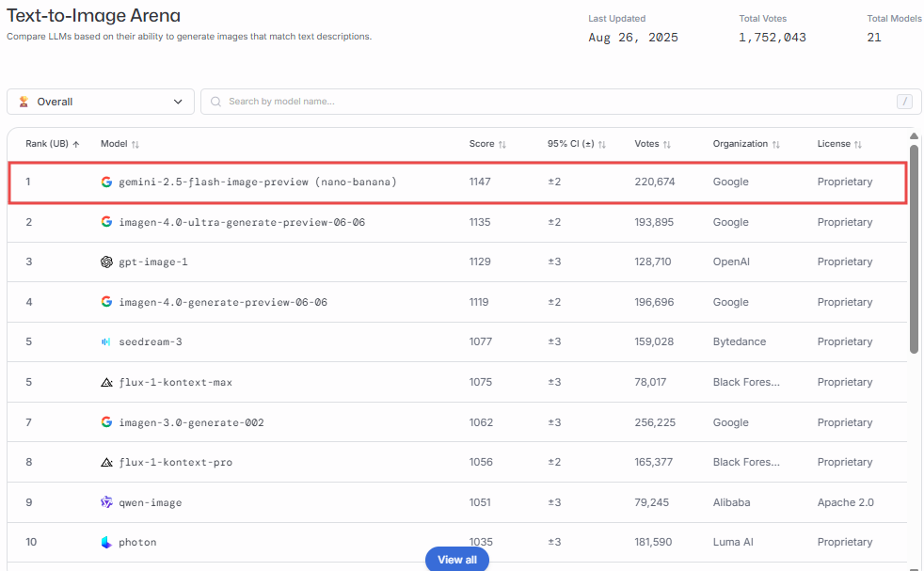Screen dimensions: 924x571
Task: Click the Search by model name field
Action: (561, 102)
